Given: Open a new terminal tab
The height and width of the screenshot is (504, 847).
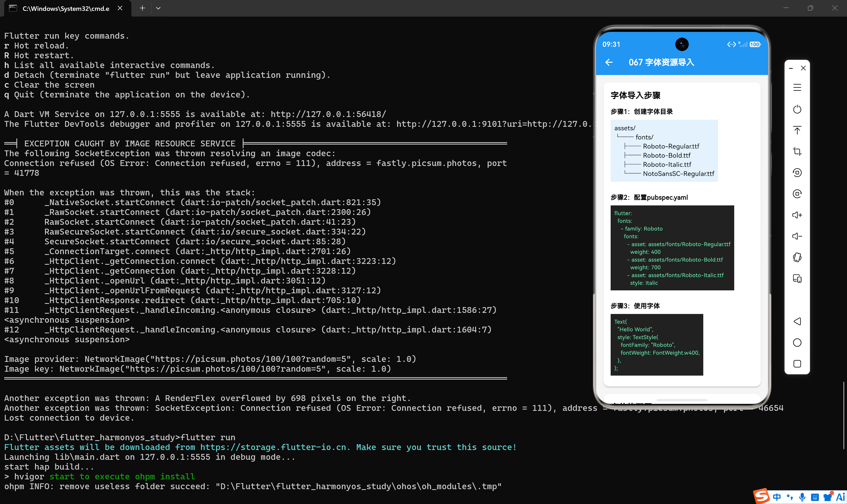Looking at the screenshot, I should tap(142, 8).
